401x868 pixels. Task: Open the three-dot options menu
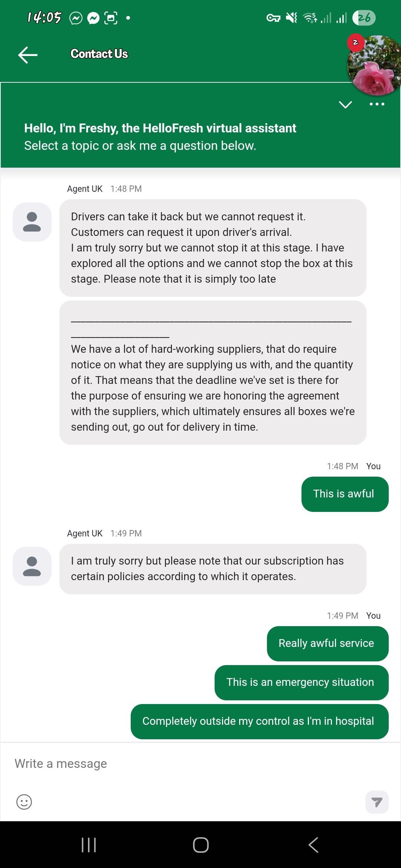click(x=377, y=104)
